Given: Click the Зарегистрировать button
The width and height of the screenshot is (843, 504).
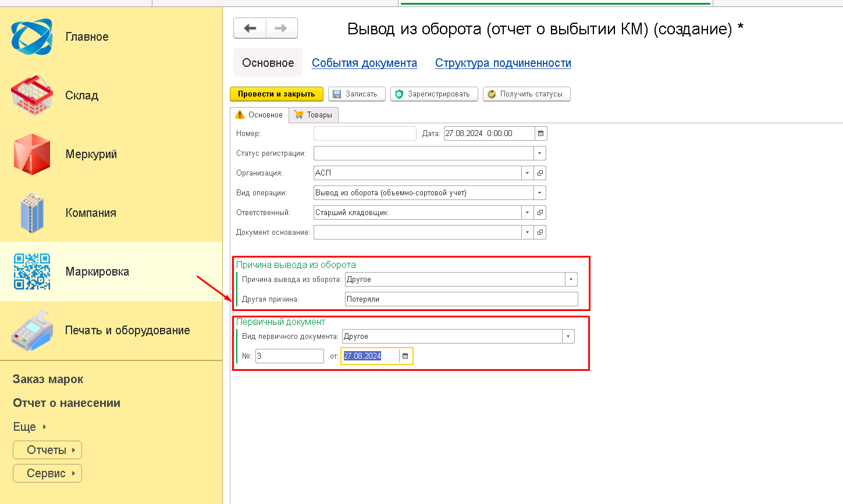Looking at the screenshot, I should pyautogui.click(x=434, y=94).
